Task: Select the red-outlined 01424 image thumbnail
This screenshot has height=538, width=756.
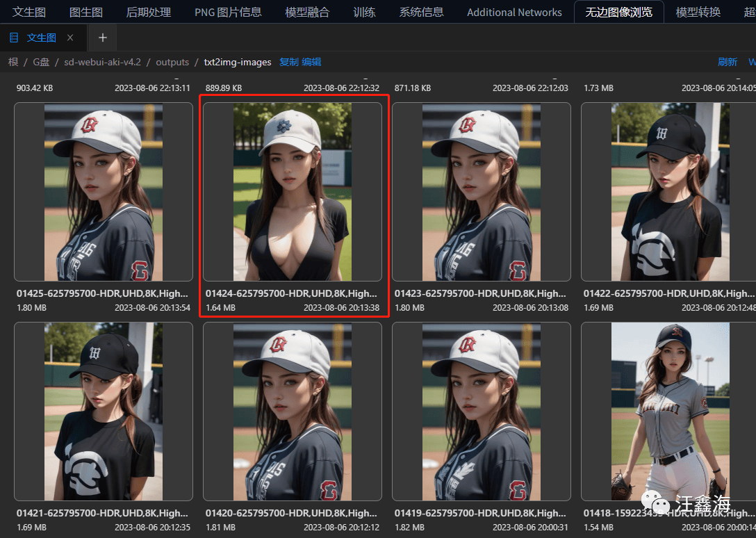Action: (x=292, y=192)
